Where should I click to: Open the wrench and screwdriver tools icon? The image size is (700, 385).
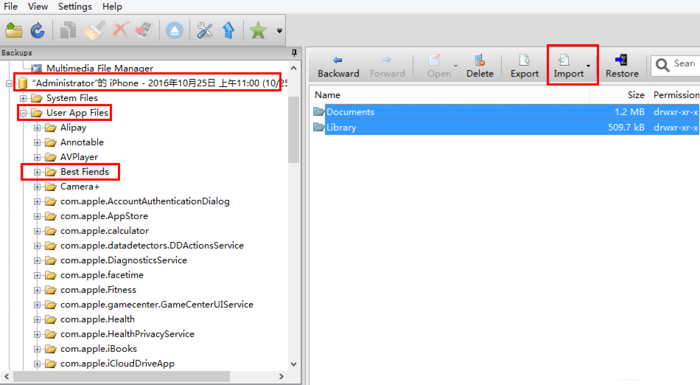tap(204, 31)
